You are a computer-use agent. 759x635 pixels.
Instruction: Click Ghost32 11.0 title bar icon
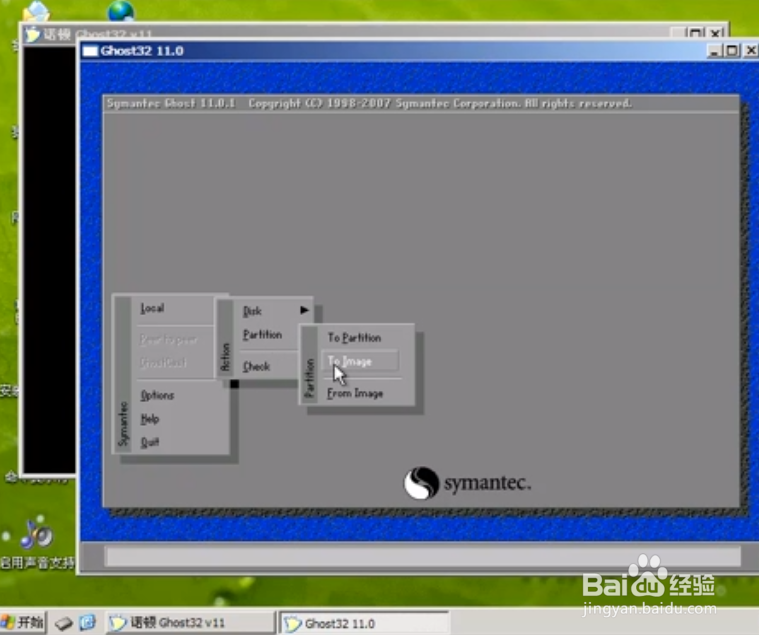coord(91,51)
